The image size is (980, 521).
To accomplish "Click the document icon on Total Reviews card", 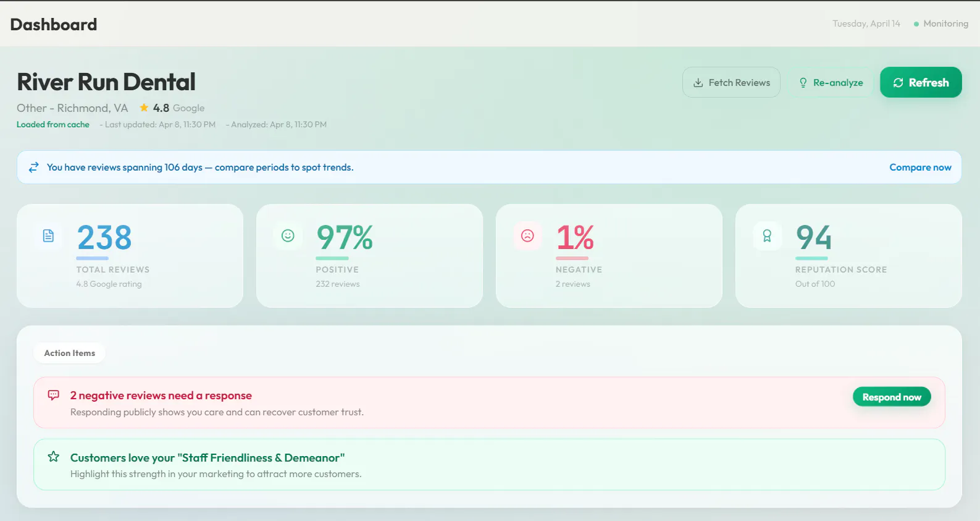I will click(48, 235).
